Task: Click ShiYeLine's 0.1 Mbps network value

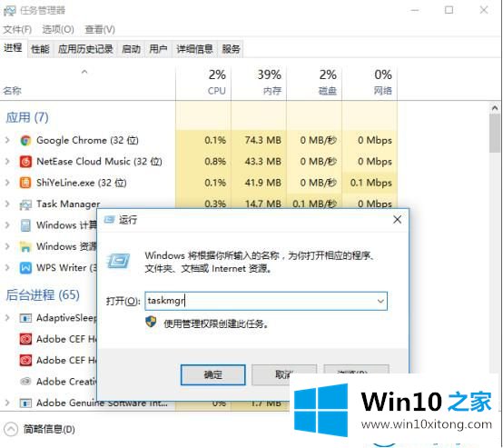Action: [x=370, y=183]
